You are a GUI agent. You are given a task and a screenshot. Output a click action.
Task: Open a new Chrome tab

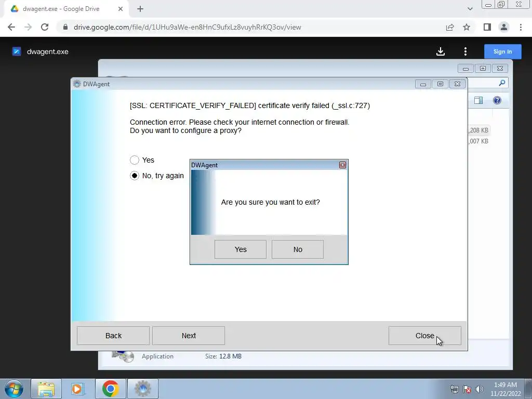tap(140, 9)
